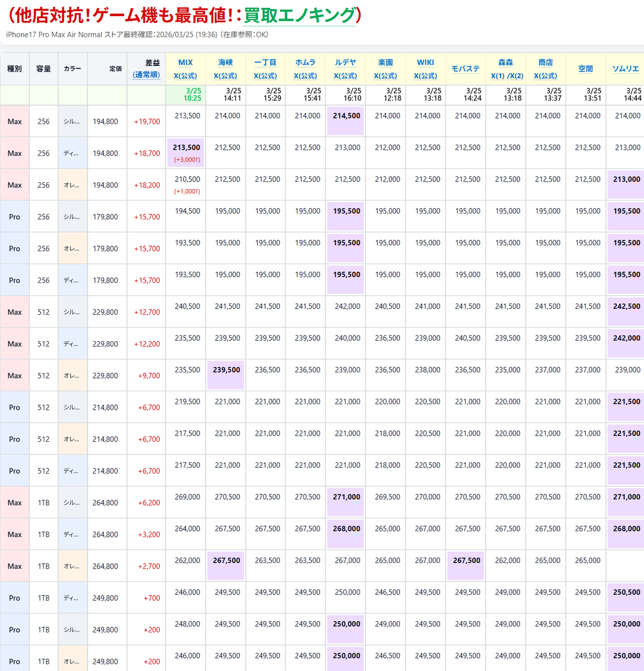Click the 容量 column header
The width and height of the screenshot is (644, 671).
[44, 69]
